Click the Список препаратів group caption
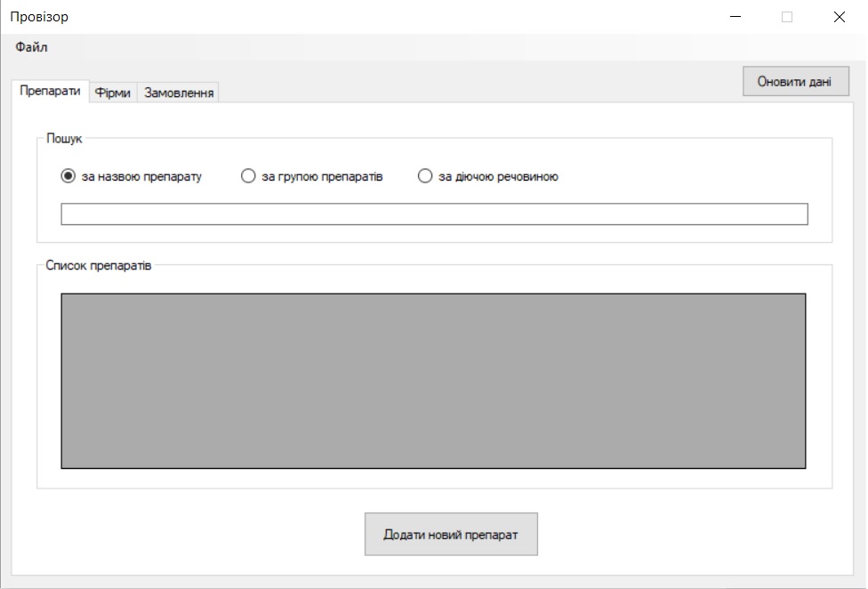This screenshot has height=589, width=868. pos(98,265)
